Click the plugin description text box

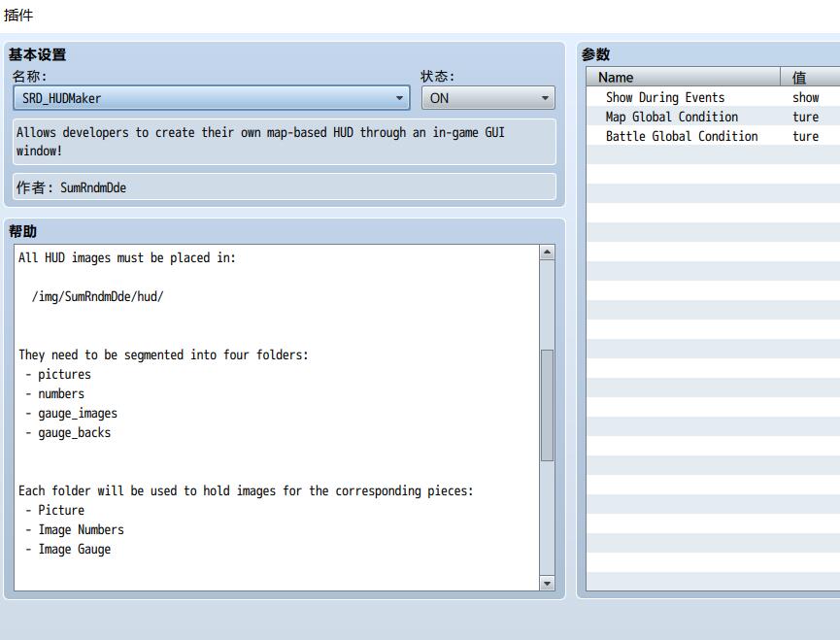[285, 142]
